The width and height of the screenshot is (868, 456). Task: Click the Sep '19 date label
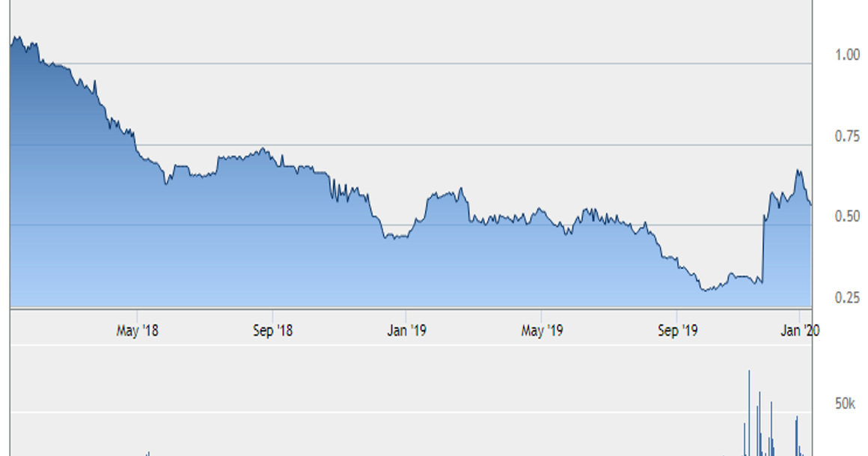[677, 331]
